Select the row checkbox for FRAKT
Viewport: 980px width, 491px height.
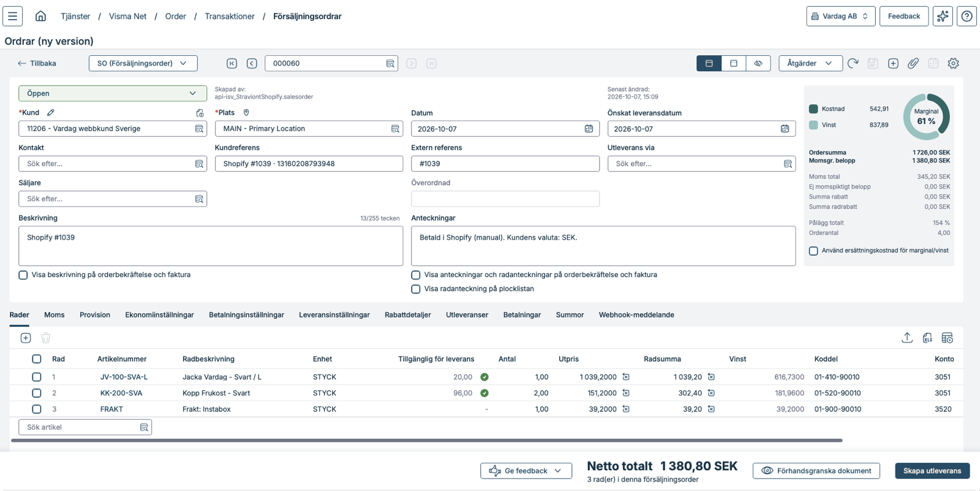coord(37,409)
